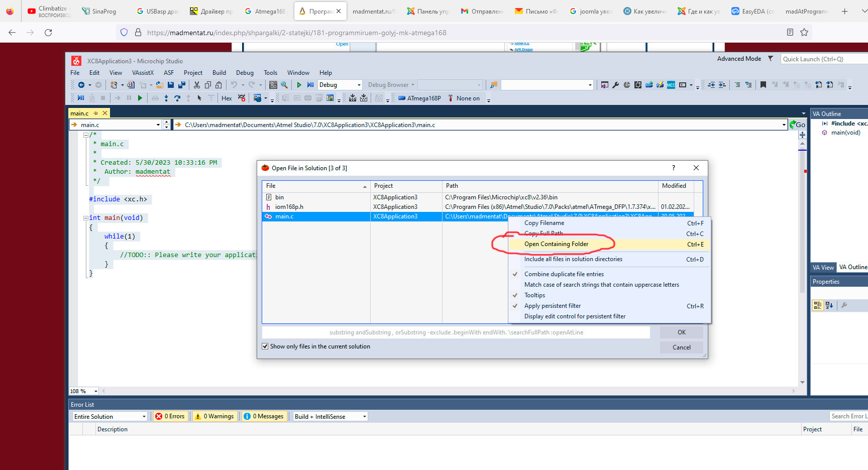The height and width of the screenshot is (470, 868).
Task: Click the Step Into arrow icon
Action: pyautogui.click(x=166, y=98)
